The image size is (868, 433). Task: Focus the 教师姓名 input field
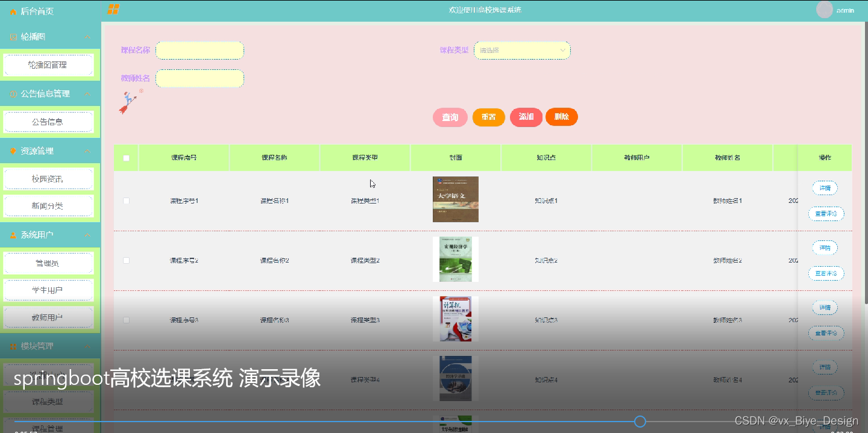pyautogui.click(x=200, y=78)
